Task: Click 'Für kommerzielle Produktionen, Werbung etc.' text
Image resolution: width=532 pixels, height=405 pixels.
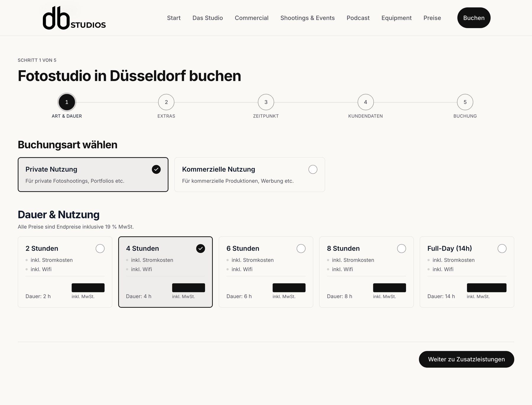Action: 238,181
